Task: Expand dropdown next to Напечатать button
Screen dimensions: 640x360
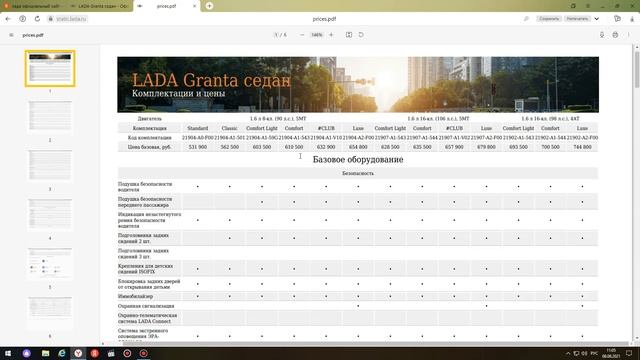Action: pos(597,19)
